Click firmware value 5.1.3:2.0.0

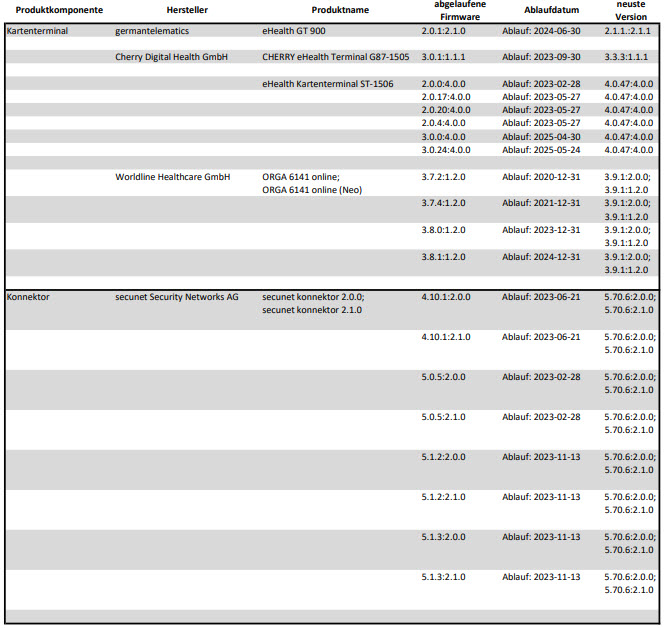pos(443,537)
